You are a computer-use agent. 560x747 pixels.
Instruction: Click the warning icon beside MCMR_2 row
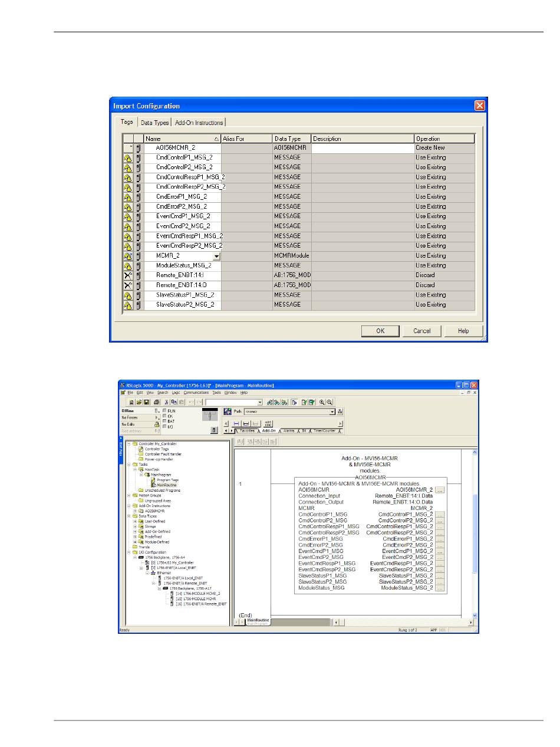point(127,256)
